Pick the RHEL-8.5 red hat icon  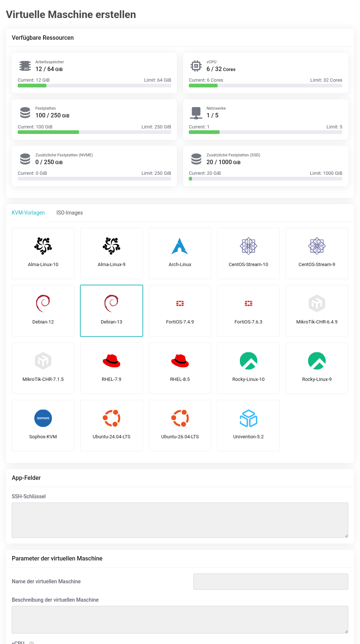180,361
